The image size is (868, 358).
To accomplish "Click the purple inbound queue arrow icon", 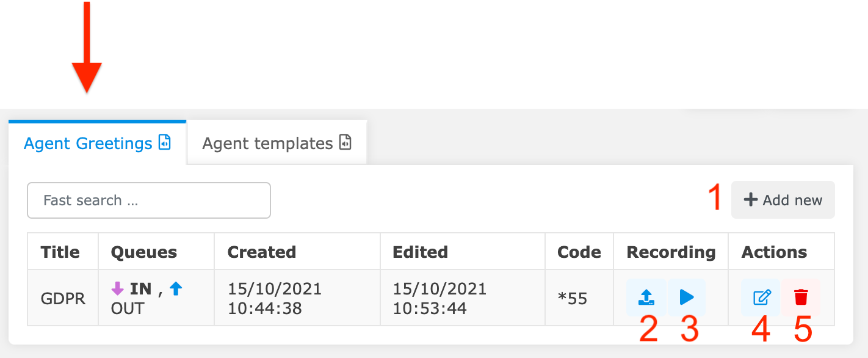I will point(118,289).
